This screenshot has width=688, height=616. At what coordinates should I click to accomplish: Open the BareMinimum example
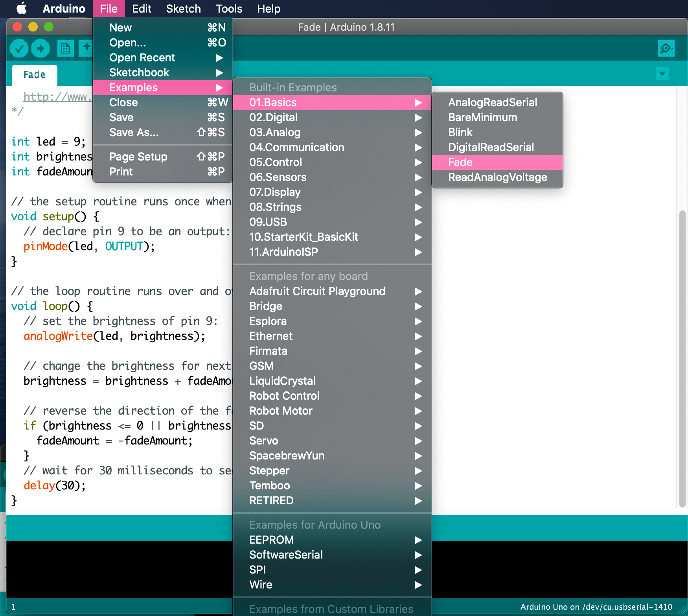pos(497,117)
